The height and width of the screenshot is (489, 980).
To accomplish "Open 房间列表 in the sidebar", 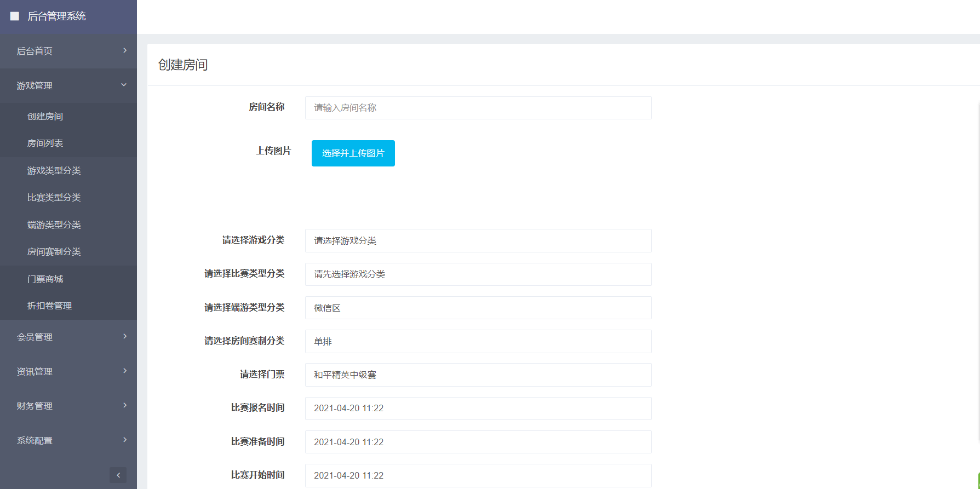I will pyautogui.click(x=45, y=143).
